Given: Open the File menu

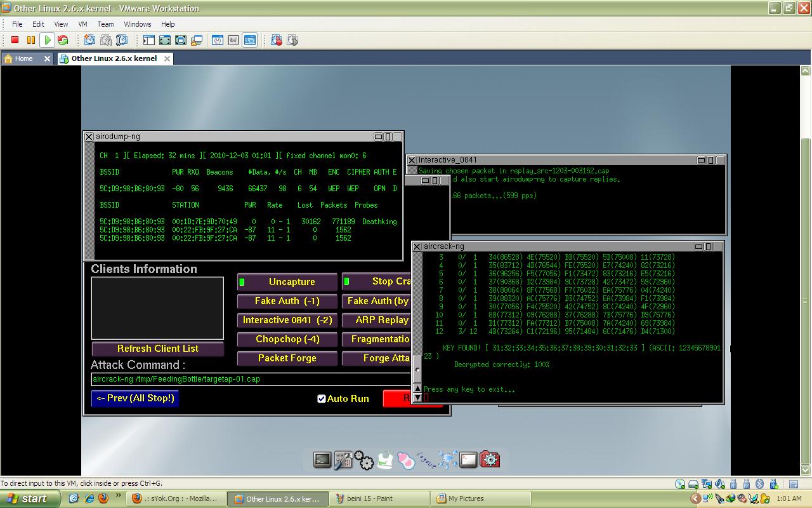Looking at the screenshot, I should (17, 24).
